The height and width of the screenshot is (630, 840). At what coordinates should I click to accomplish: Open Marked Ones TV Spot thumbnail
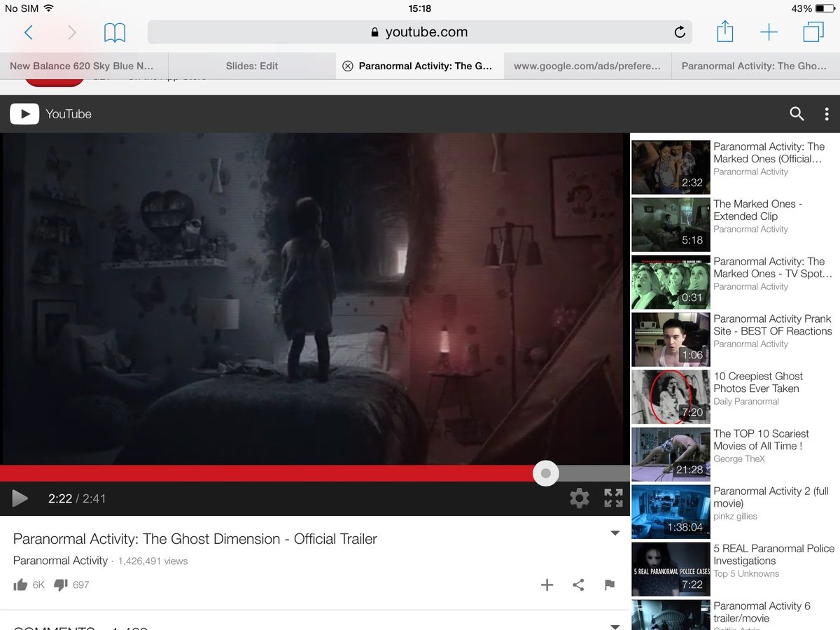click(671, 282)
